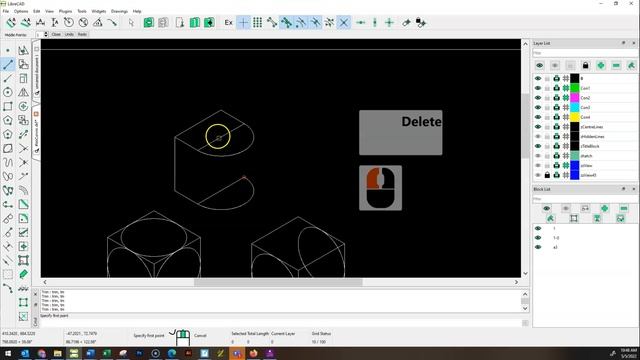Toggle snap on grid icon
The height and width of the screenshot is (360, 640).
tap(258, 22)
